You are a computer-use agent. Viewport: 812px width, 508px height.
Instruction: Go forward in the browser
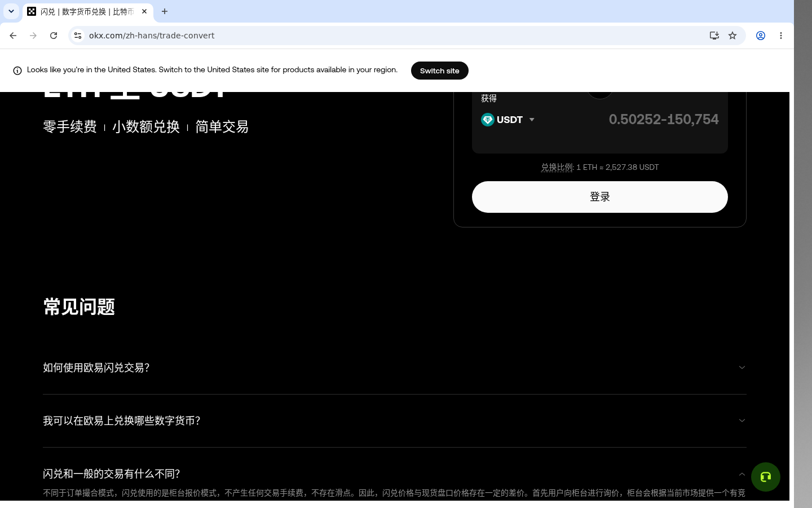point(33,36)
